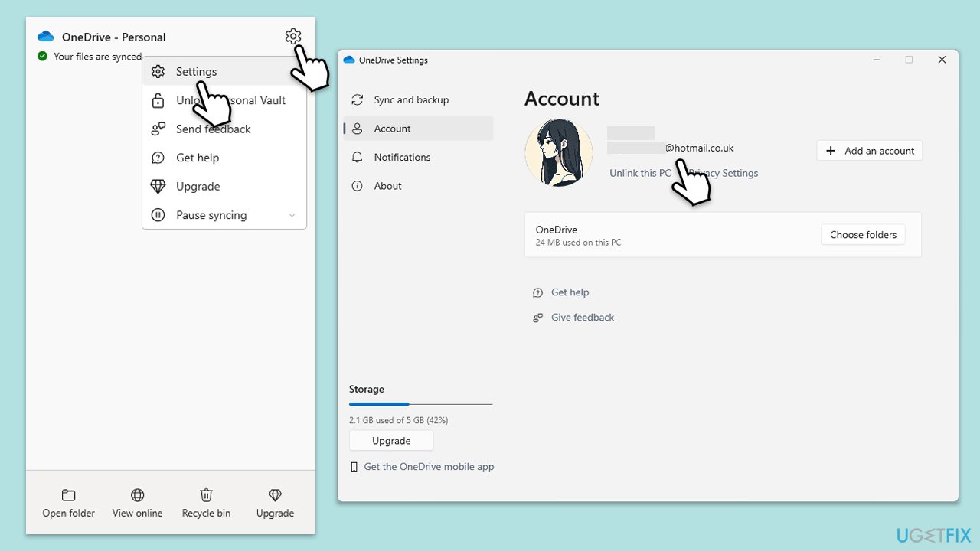Click the About info icon
The image size is (980, 551).
pyautogui.click(x=357, y=186)
